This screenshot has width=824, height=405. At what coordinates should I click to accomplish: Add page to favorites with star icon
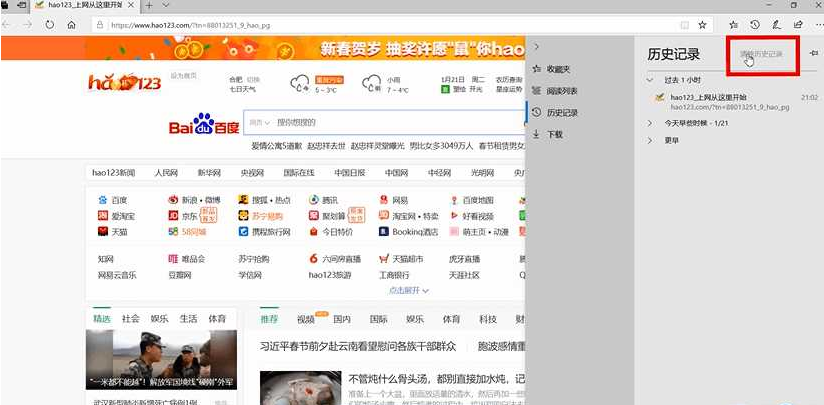pos(702,25)
